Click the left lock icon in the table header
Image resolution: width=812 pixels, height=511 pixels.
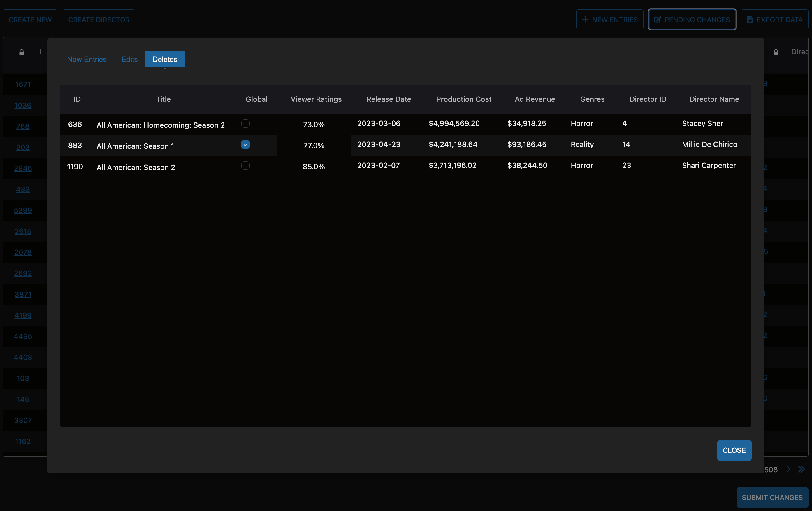click(22, 52)
